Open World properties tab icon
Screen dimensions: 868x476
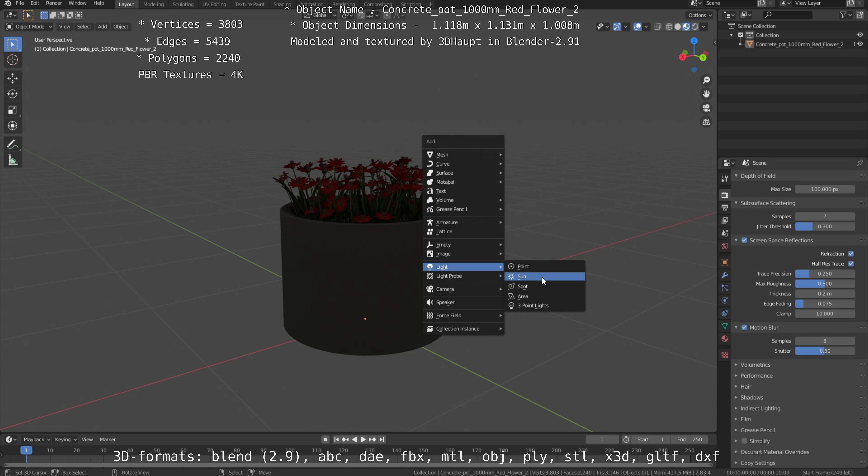(x=724, y=246)
